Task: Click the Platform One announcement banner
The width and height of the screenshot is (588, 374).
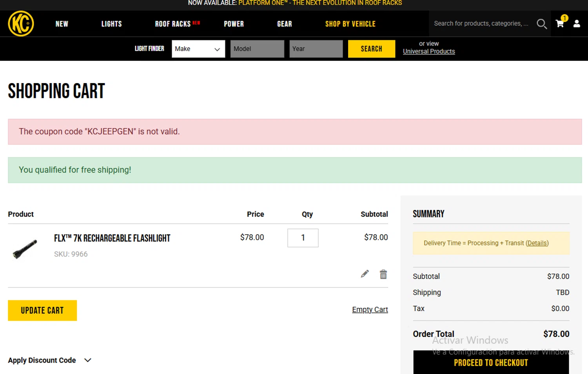Action: tap(295, 3)
